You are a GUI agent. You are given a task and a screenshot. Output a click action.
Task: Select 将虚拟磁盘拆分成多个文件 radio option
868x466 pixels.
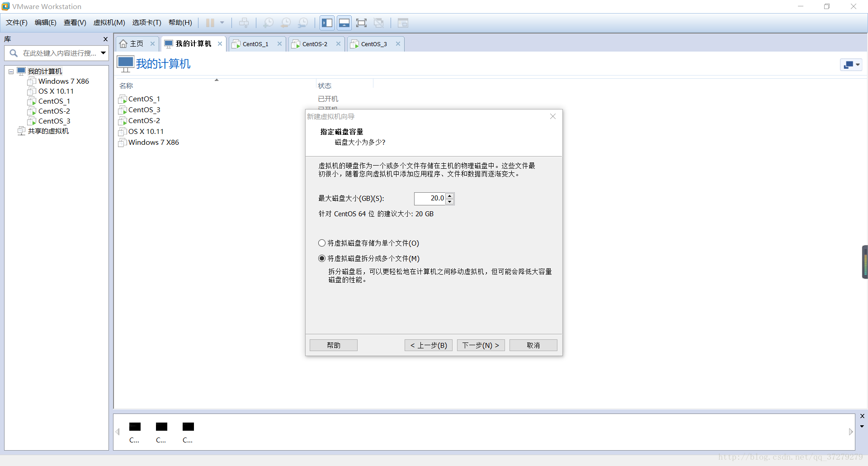(369, 259)
